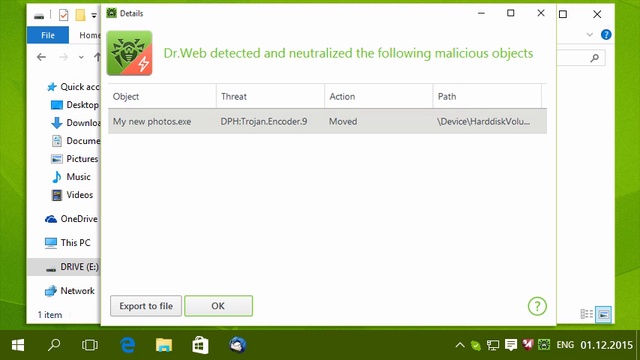The width and height of the screenshot is (640, 360).
Task: Click the OK button
Action: [x=218, y=306]
